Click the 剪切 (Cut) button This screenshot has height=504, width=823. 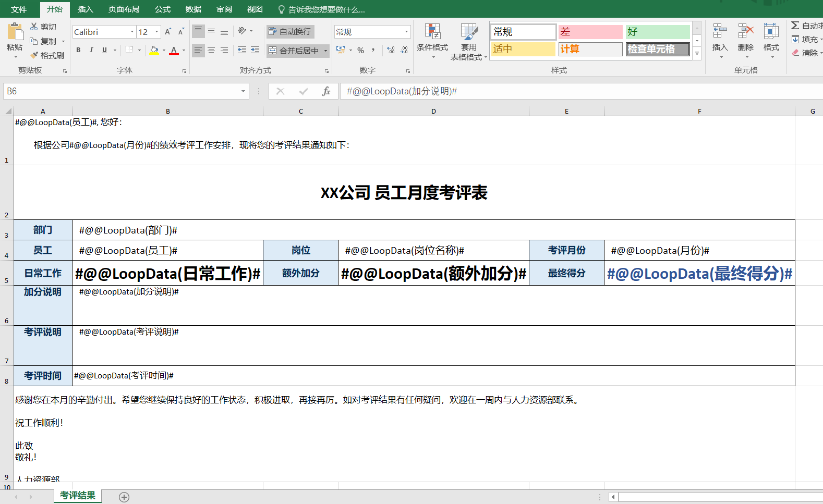pyautogui.click(x=43, y=27)
